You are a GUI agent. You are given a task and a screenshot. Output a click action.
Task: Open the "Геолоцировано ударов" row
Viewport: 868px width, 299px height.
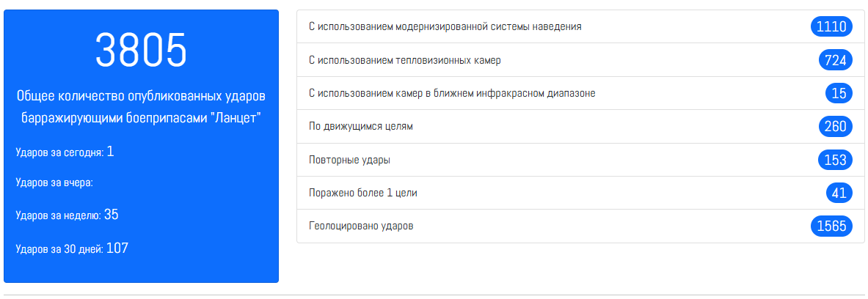click(361, 226)
